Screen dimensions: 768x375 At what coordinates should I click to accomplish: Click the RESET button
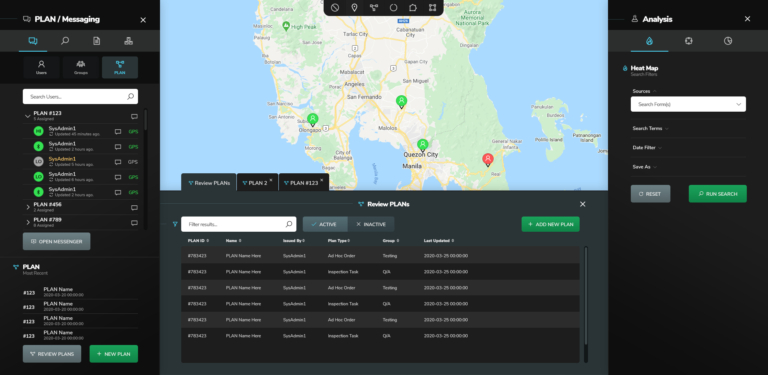click(x=650, y=194)
